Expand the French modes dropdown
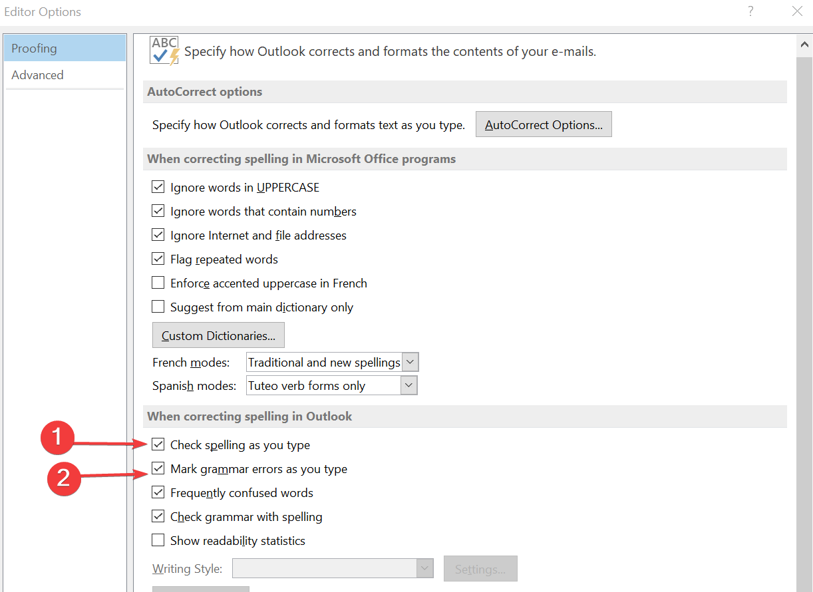The image size is (813, 592). tap(410, 362)
